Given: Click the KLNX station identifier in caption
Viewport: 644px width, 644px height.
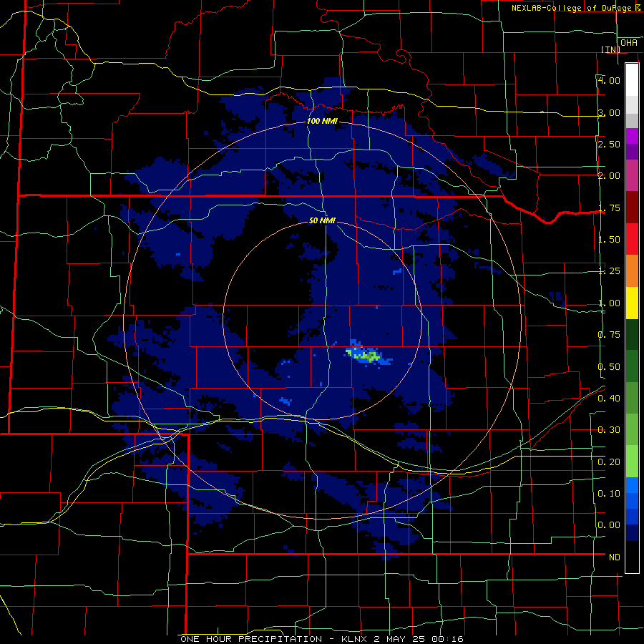Looking at the screenshot, I should point(355,639).
